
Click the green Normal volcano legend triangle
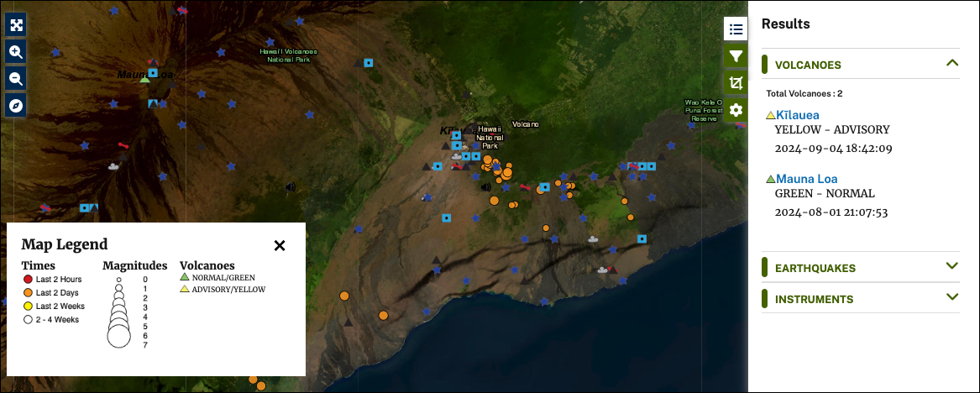pos(185,276)
